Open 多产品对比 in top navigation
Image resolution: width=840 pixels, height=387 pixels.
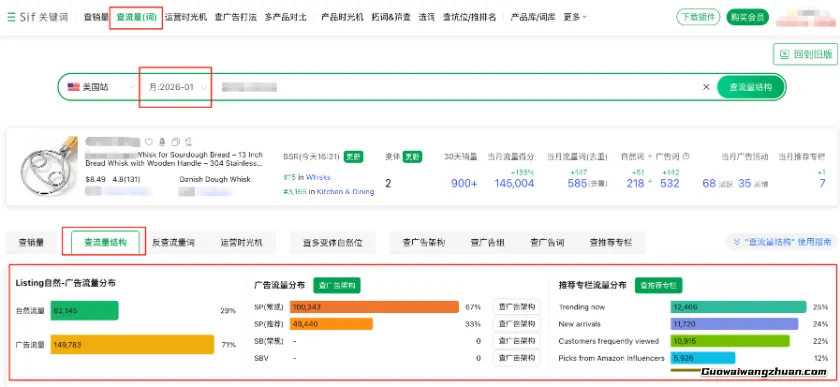tap(286, 17)
